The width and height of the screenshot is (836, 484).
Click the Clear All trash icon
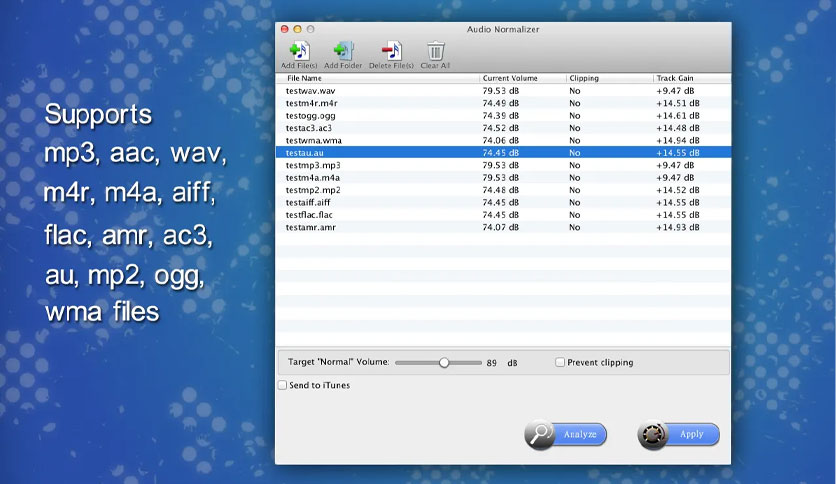[436, 51]
